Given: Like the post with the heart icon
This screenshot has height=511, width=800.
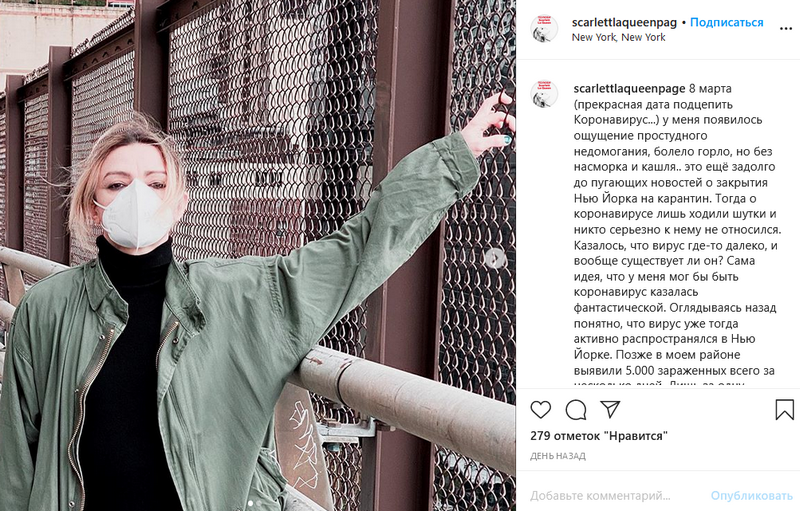Looking at the screenshot, I should click(540, 410).
